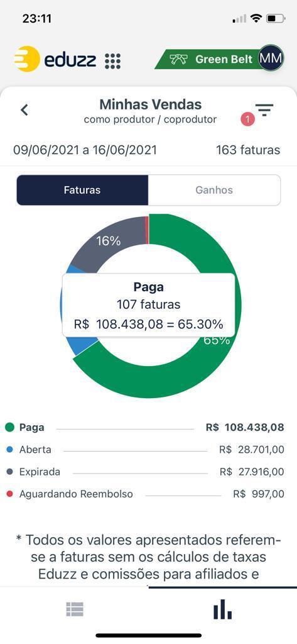This screenshot has height=644, width=297.
Task: Tap the Minhas Vendas title
Action: (151, 105)
